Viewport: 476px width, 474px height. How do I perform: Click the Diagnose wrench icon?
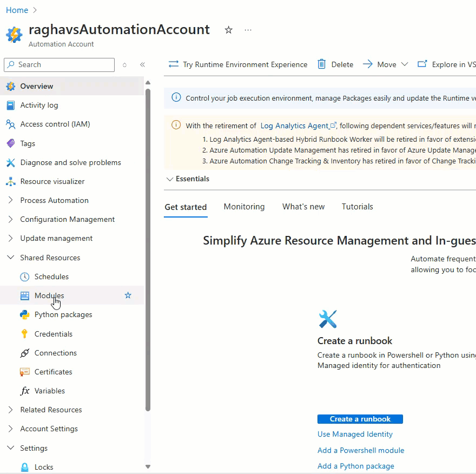(11, 162)
